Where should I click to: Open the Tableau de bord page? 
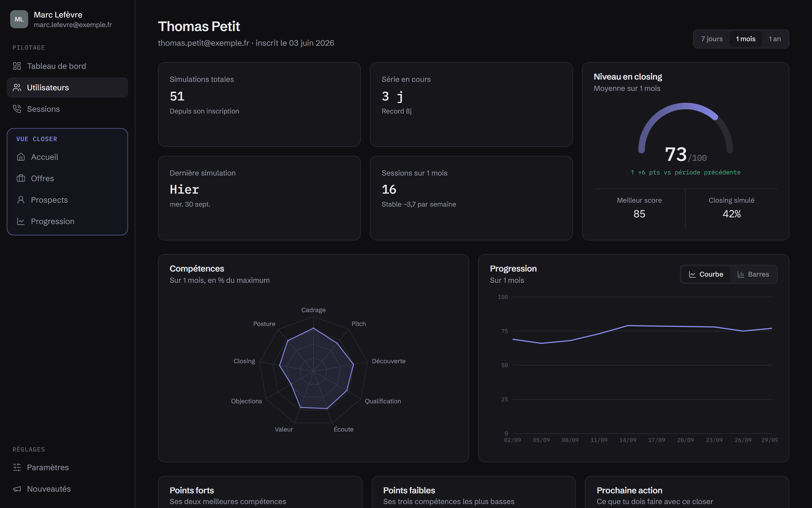67,66
